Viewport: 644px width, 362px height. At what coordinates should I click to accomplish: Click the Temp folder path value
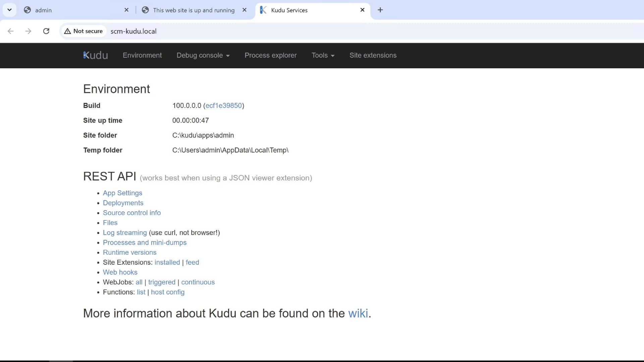pos(230,150)
